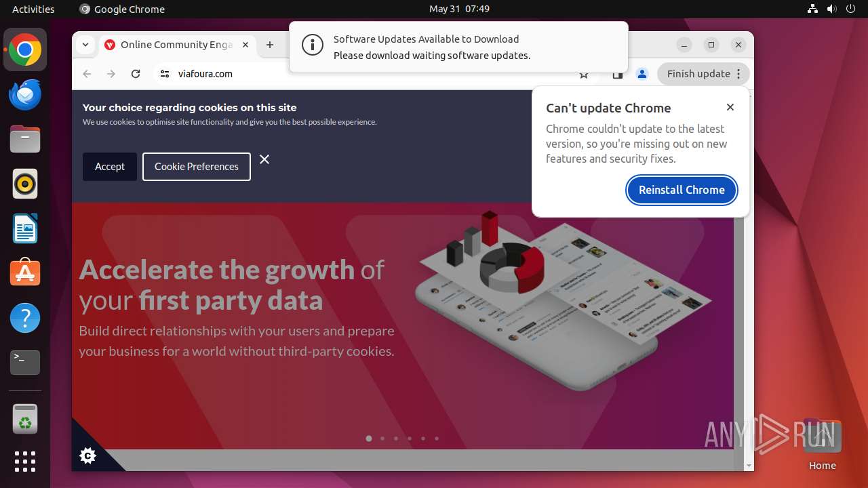Open the Activities overview

click(x=33, y=9)
